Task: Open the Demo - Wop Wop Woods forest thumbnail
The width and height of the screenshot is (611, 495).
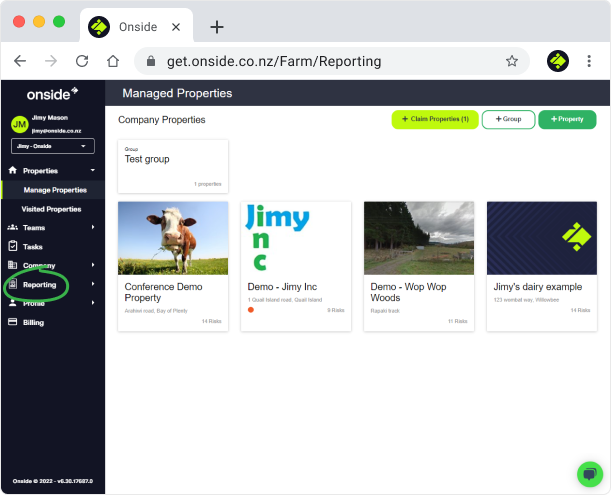Action: coord(419,238)
